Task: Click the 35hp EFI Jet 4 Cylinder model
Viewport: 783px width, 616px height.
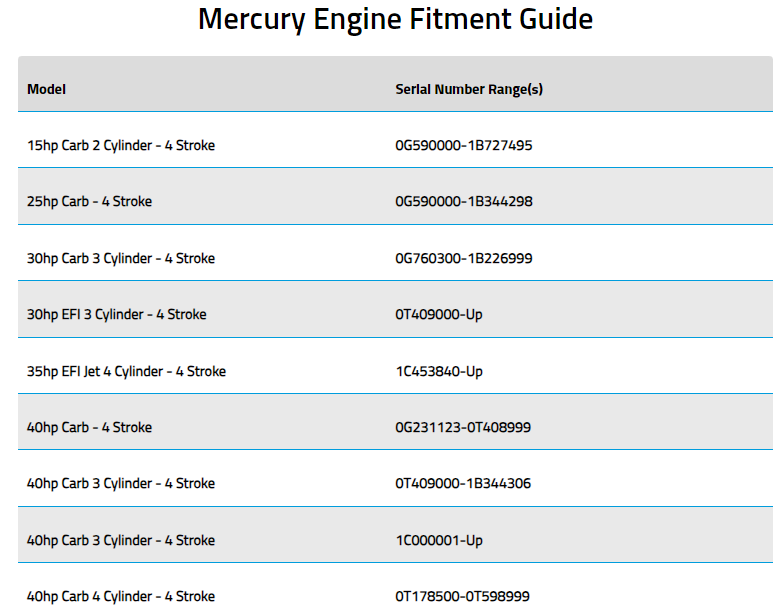Action: (126, 371)
